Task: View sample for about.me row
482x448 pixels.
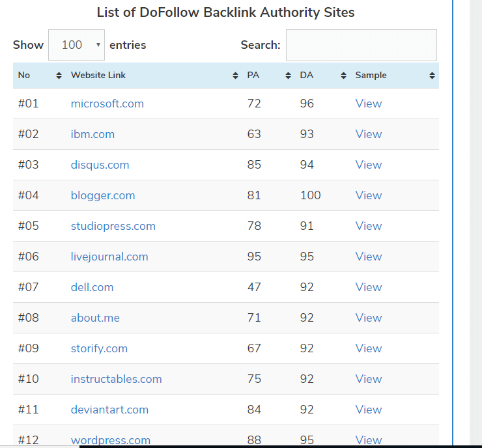Action: tap(369, 318)
